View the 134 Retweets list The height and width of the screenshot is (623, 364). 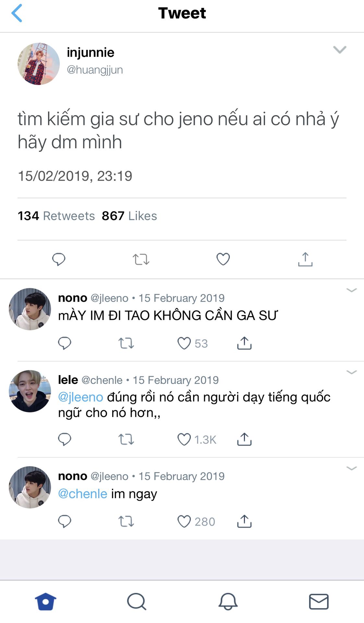[x=56, y=216]
